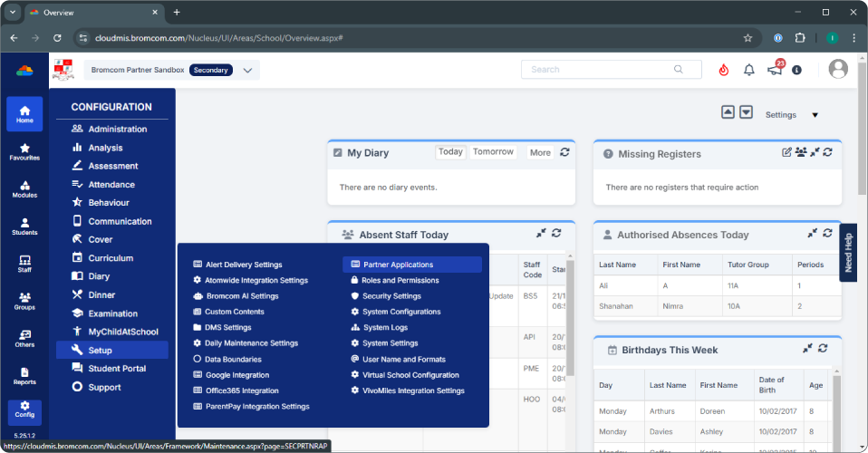
Task: Collapse the Birthdays This Week widget
Action: [808, 349]
